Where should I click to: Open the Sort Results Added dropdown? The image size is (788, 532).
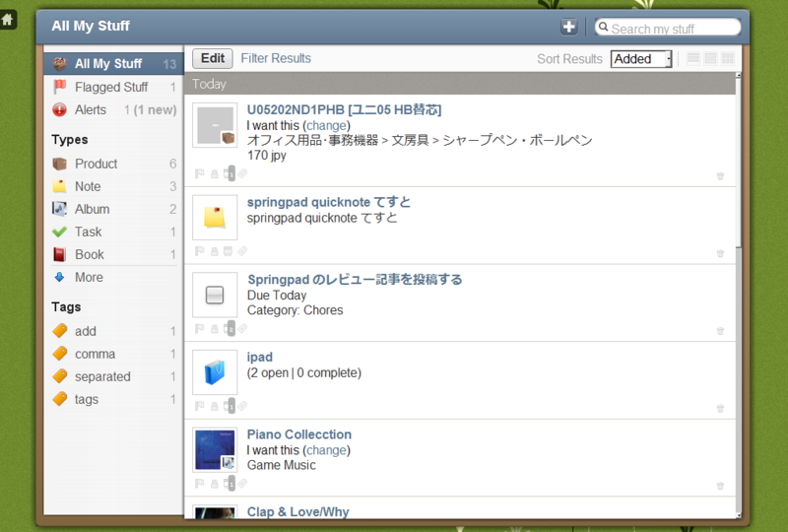click(x=641, y=59)
